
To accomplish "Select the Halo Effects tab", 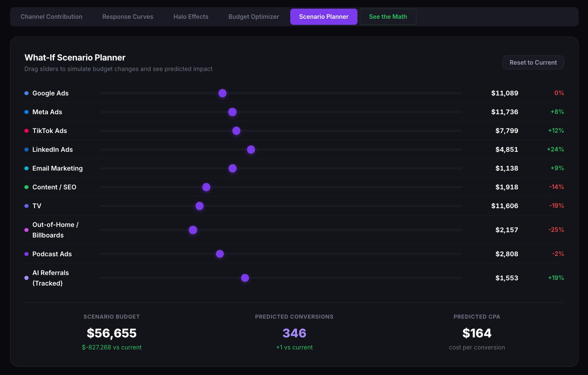I will tap(191, 17).
